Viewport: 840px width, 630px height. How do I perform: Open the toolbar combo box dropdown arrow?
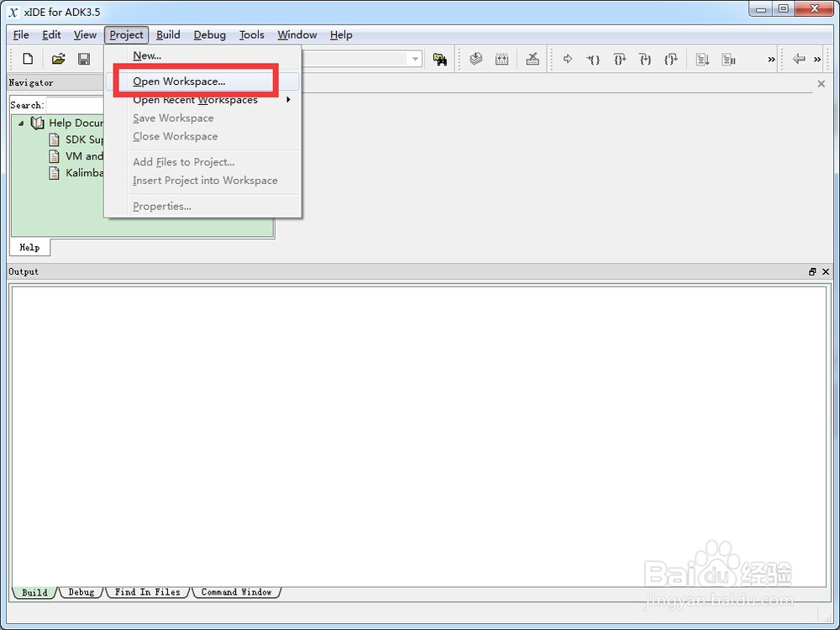tap(415, 59)
